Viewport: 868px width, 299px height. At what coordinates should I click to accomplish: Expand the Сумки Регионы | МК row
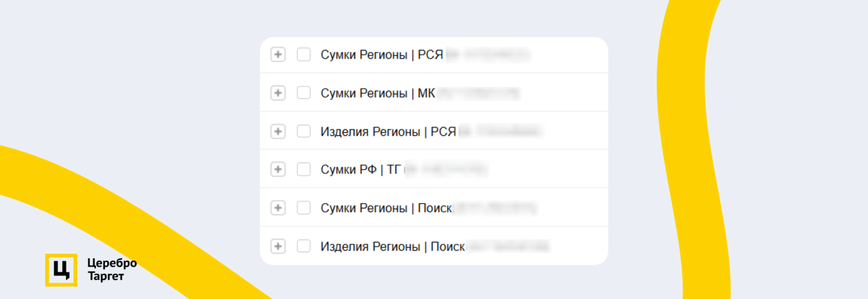point(278,93)
